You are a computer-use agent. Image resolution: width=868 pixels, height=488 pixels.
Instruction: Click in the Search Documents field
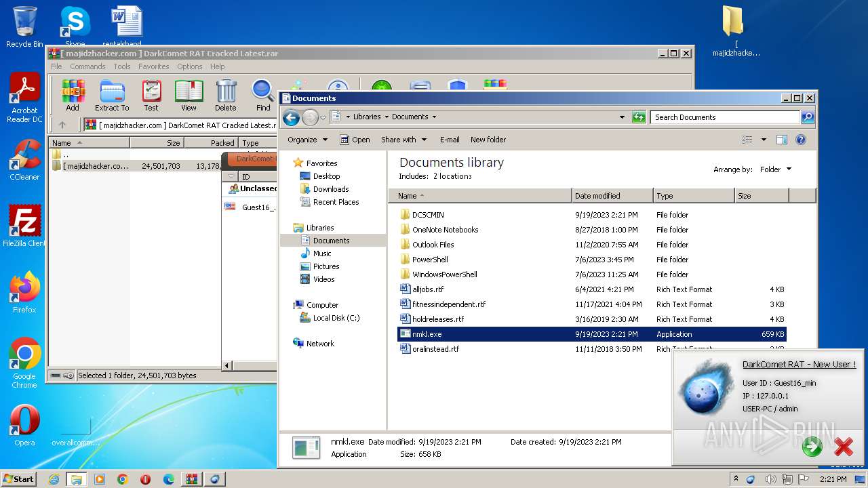(x=724, y=117)
